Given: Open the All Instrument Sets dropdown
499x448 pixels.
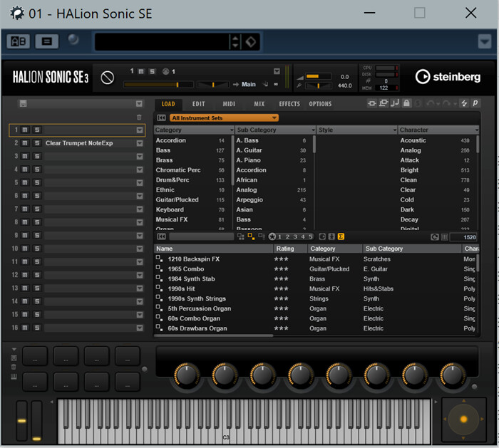Looking at the screenshot, I should point(224,118).
